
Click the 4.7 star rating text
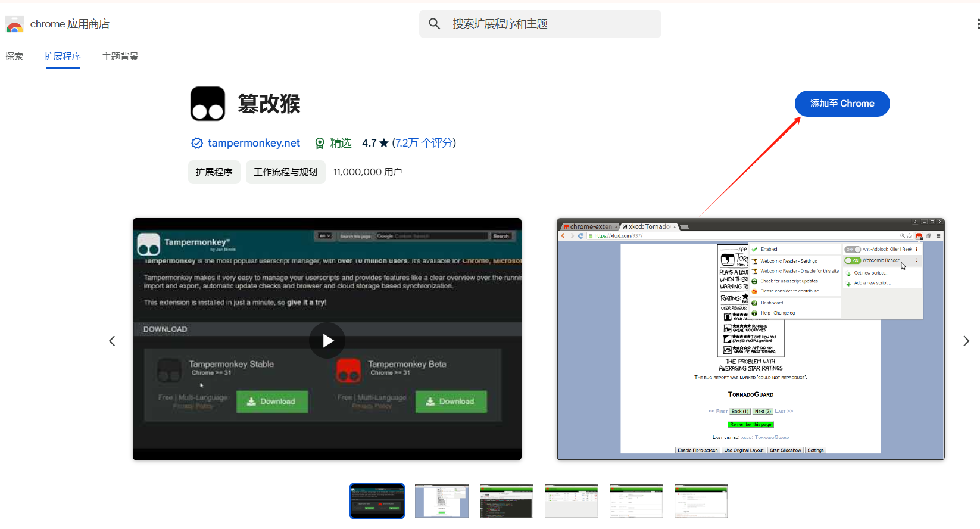point(375,143)
